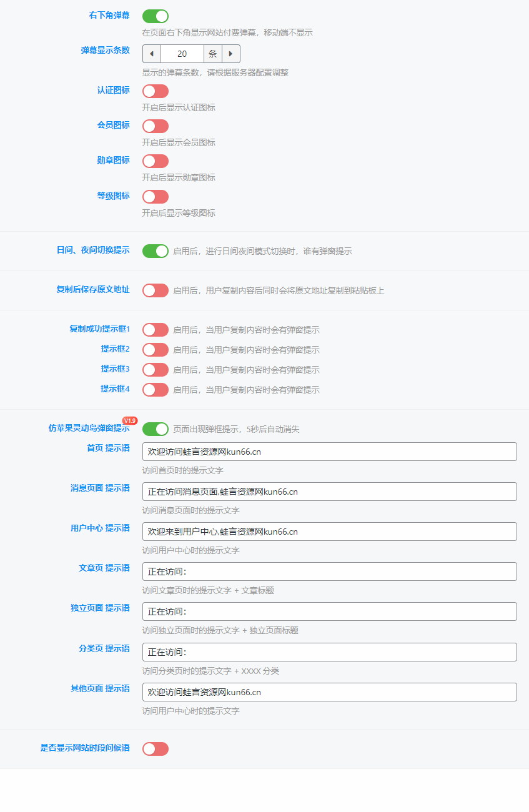Focus the 消息页面 提示语 input field
This screenshot has height=812, width=529.
coord(330,492)
